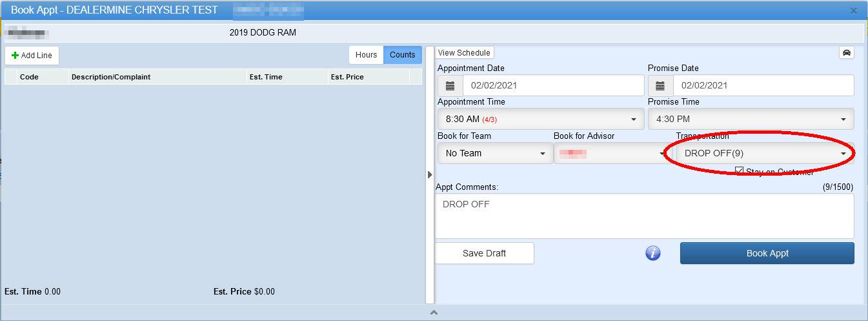The image size is (868, 321).
Task: Click the car icon button
Action: pos(846,53)
